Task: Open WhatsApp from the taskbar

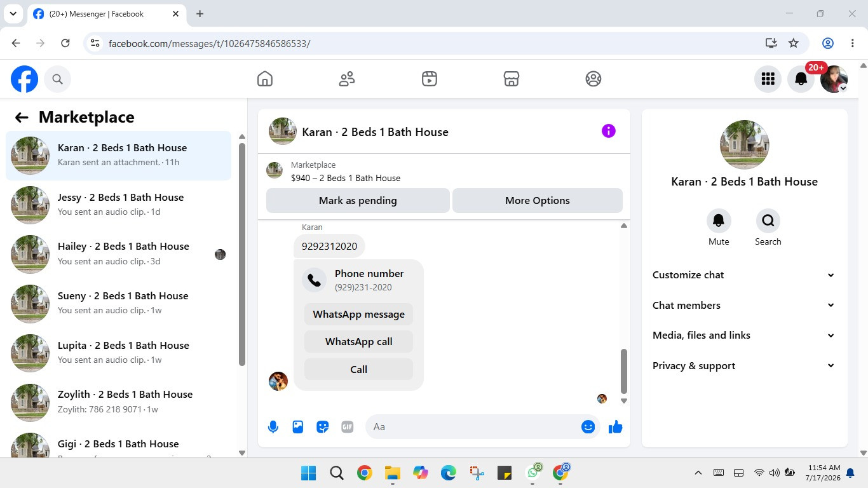Action: click(x=533, y=473)
